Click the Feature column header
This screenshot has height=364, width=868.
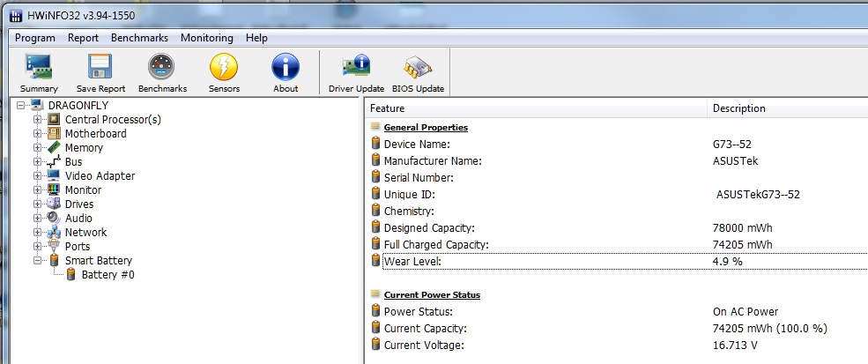pyautogui.click(x=536, y=108)
